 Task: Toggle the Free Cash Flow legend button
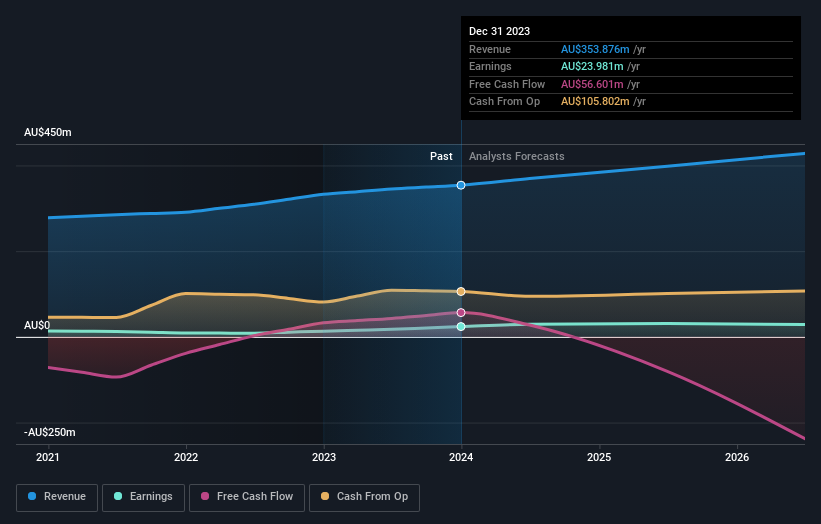tap(247, 497)
